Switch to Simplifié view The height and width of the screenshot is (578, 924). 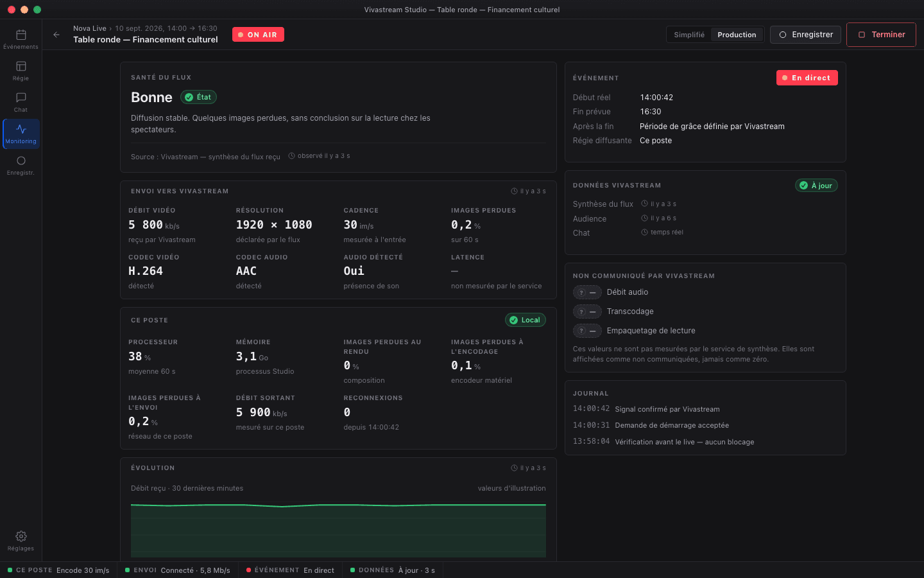coord(689,35)
